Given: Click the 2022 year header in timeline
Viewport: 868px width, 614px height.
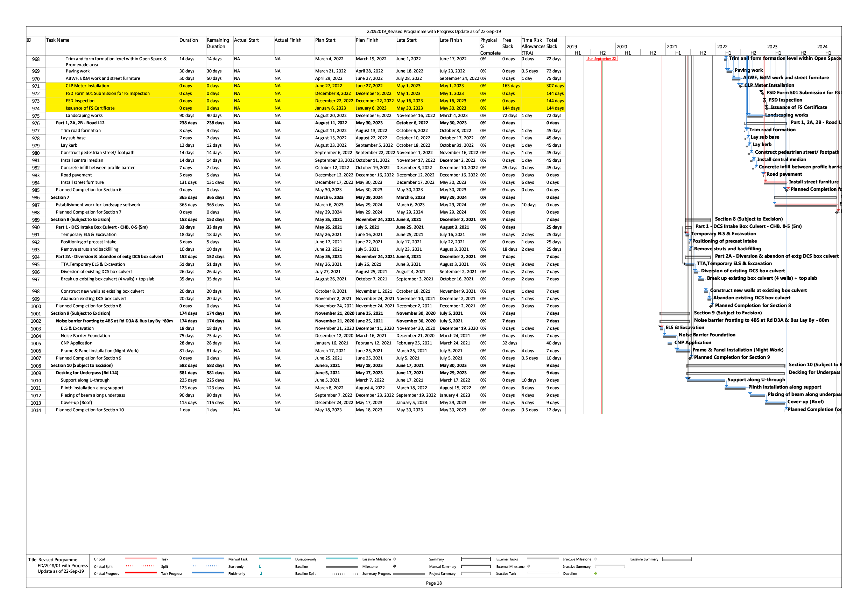Looking at the screenshot, I should (722, 47).
